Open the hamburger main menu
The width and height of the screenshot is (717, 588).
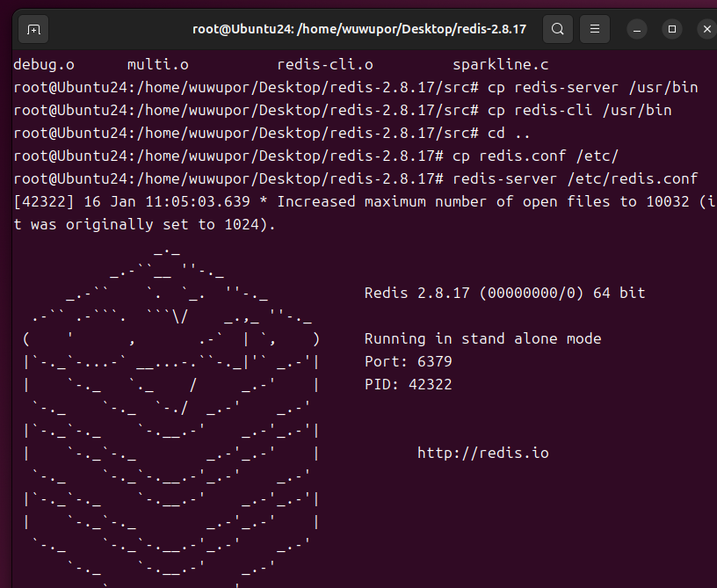pyautogui.click(x=595, y=29)
